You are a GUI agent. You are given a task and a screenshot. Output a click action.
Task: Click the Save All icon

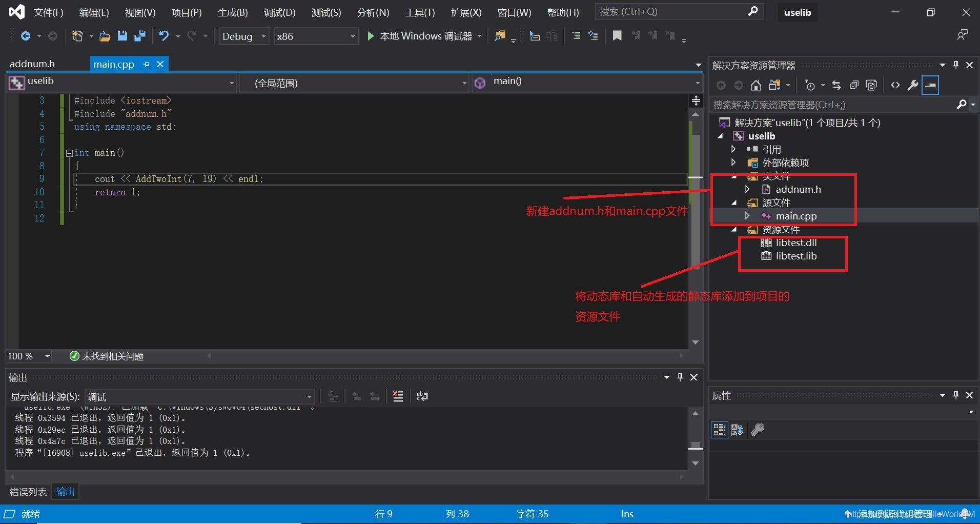click(139, 36)
